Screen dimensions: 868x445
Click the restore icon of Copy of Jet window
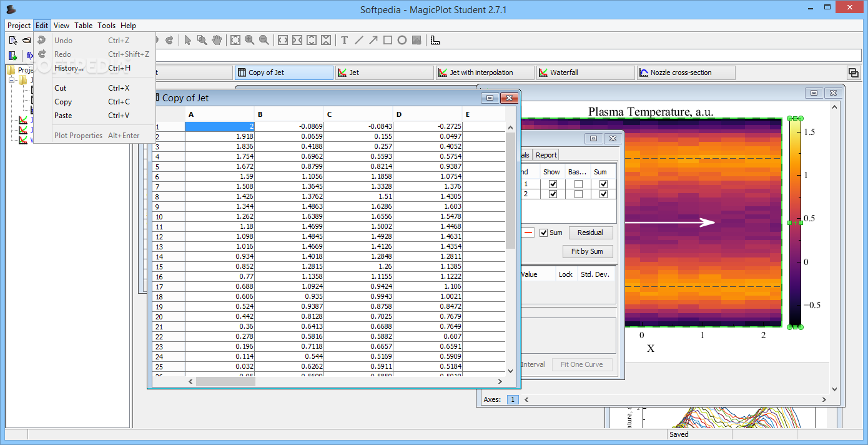point(490,97)
